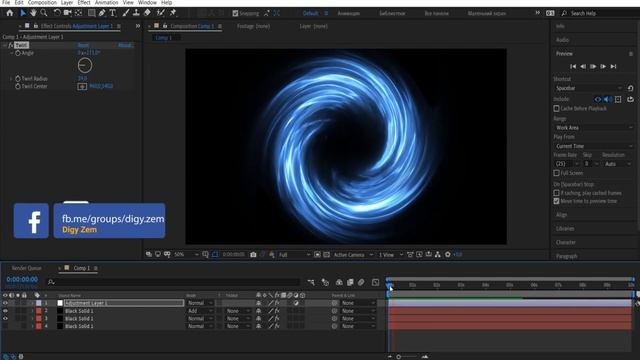The image size is (640, 360).
Task: Open the Animation menu
Action: (x=106, y=3)
